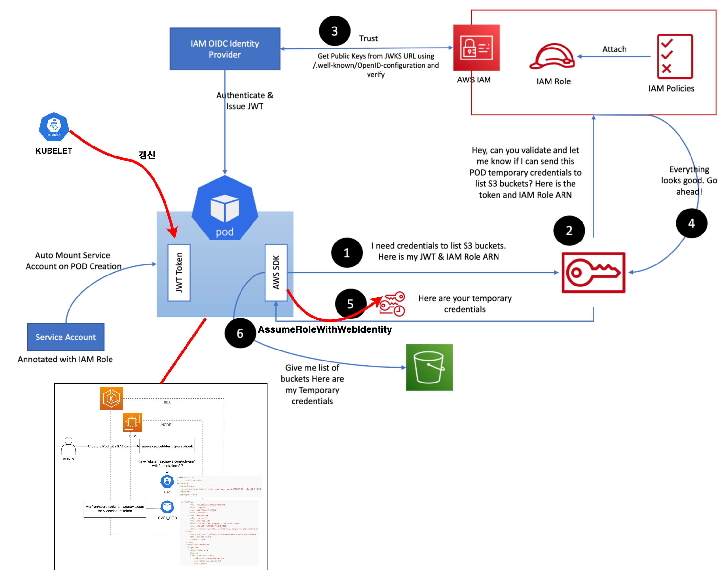The height and width of the screenshot is (582, 728).
Task: Click the "audience: sts.amazonaws.com" YAML line
Action: [209, 558]
